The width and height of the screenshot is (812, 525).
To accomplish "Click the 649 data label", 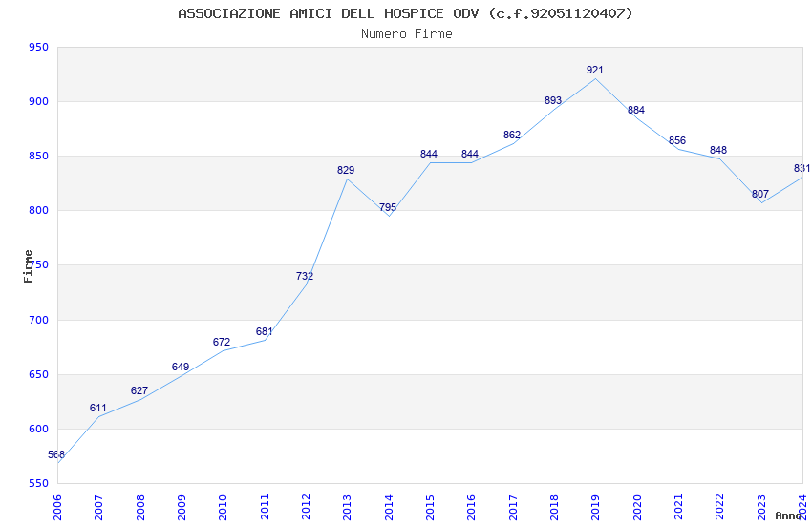I will pyautogui.click(x=181, y=367).
